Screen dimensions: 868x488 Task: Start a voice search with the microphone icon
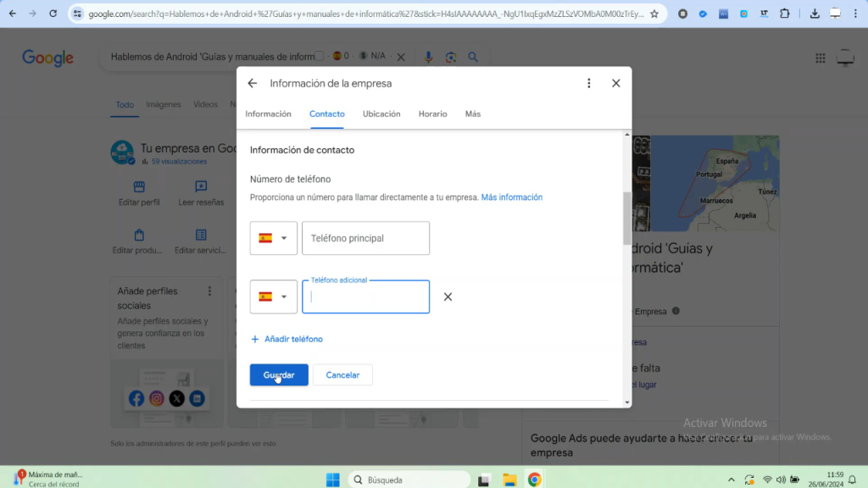pos(428,56)
